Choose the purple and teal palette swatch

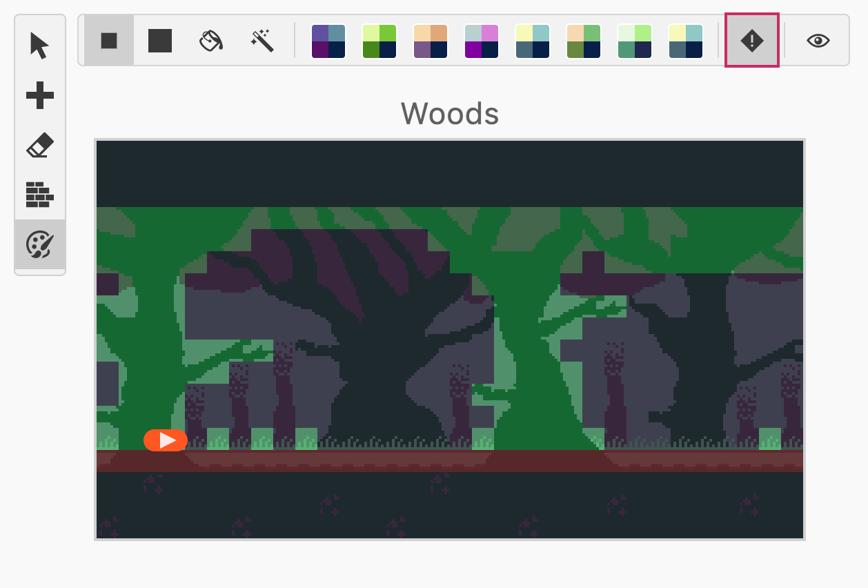pyautogui.click(x=328, y=41)
